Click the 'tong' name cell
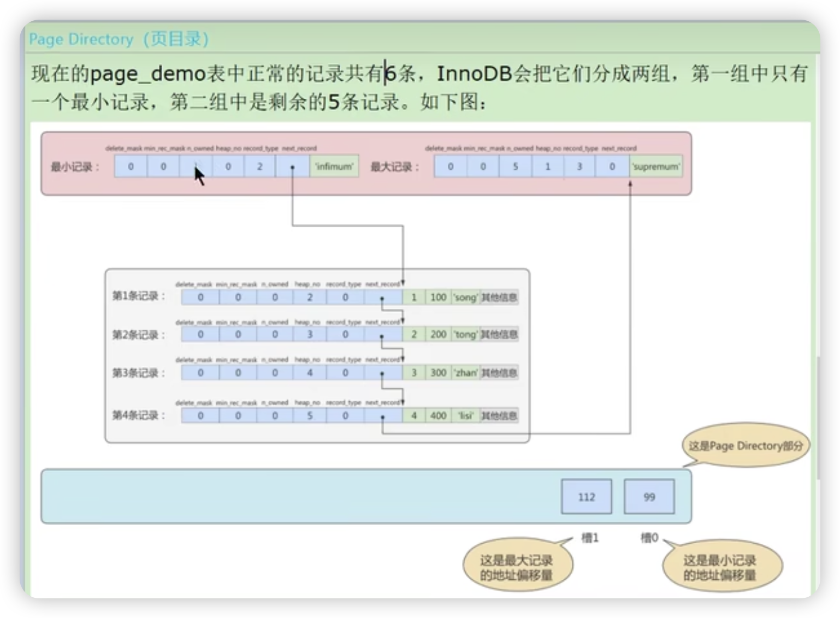The image size is (840, 618). 465,334
